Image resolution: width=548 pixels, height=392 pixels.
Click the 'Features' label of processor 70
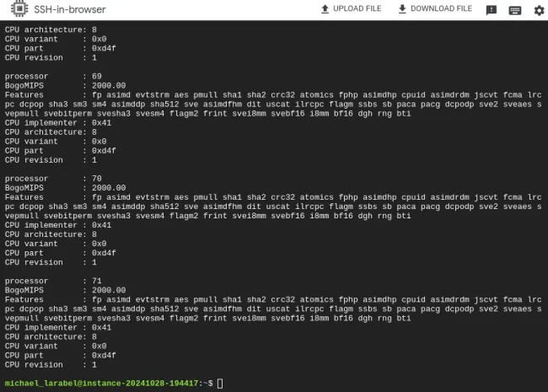pyautogui.click(x=24, y=197)
